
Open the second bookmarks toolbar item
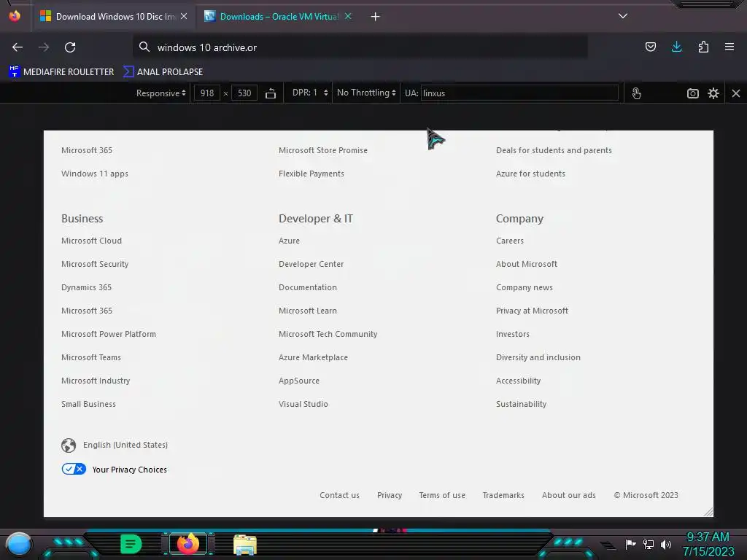point(163,72)
